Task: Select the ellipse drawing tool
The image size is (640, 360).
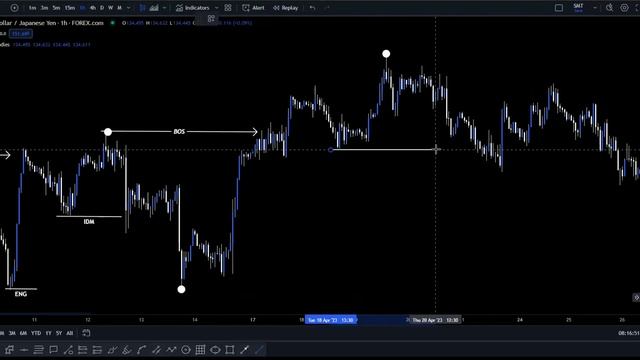Action: point(215,350)
